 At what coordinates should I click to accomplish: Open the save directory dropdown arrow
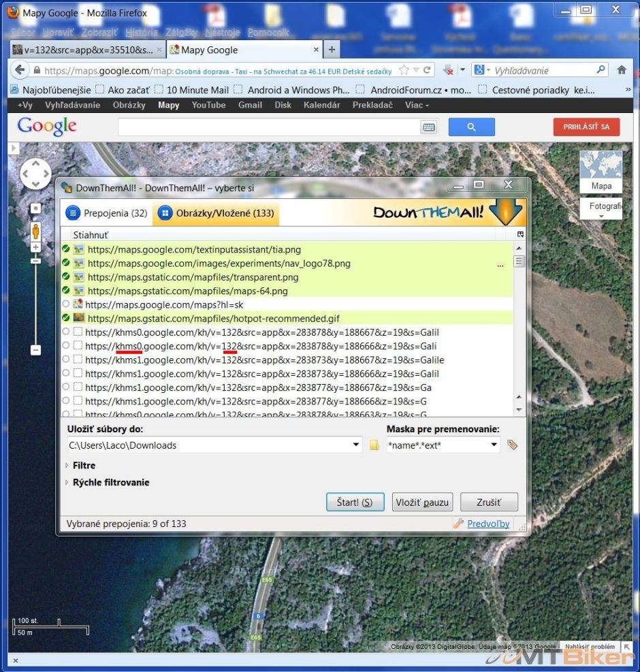[356, 445]
